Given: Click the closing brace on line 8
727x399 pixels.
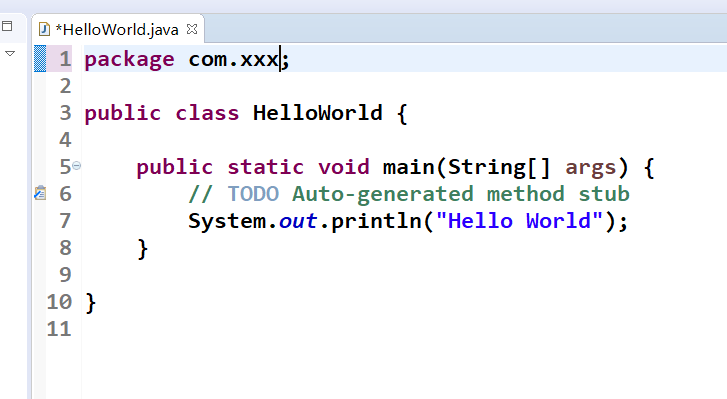Looking at the screenshot, I should [x=143, y=249].
